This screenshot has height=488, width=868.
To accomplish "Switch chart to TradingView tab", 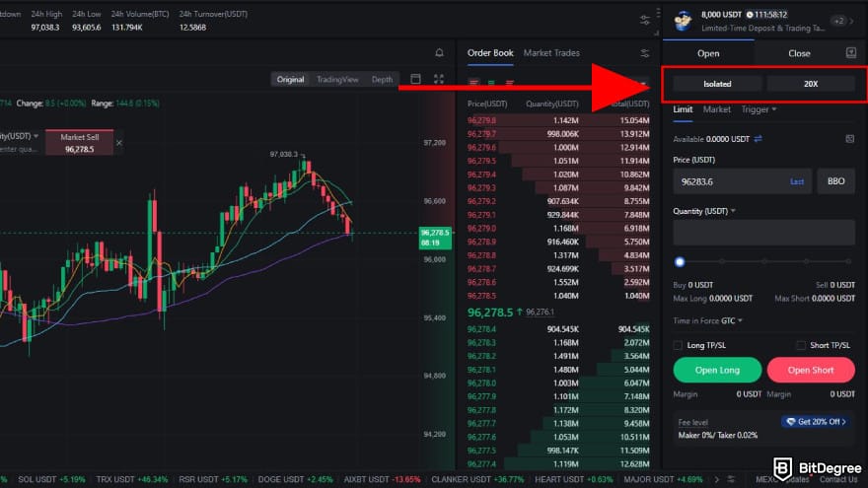I will tap(337, 79).
